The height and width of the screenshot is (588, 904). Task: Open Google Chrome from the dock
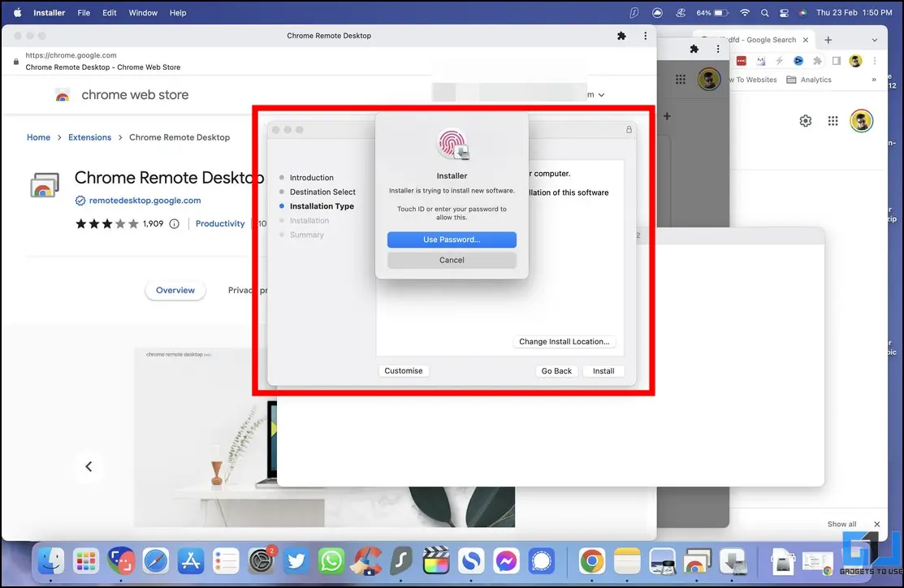[592, 561]
